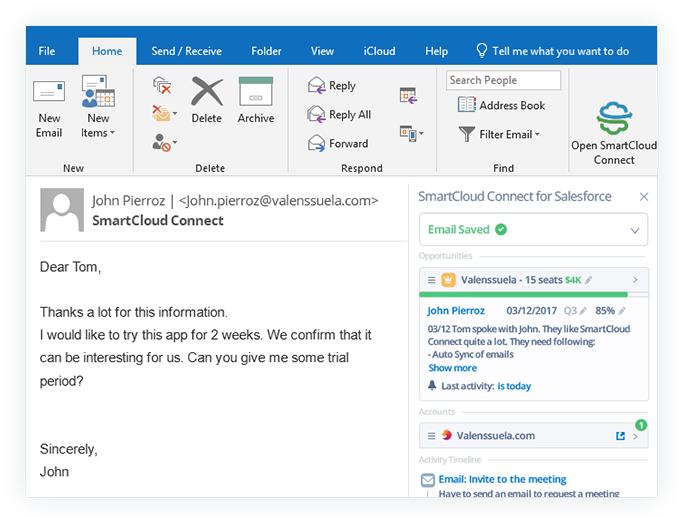683x523 pixels.
Task: Close the SmartCloud Connect side panel
Action: pyautogui.click(x=644, y=197)
